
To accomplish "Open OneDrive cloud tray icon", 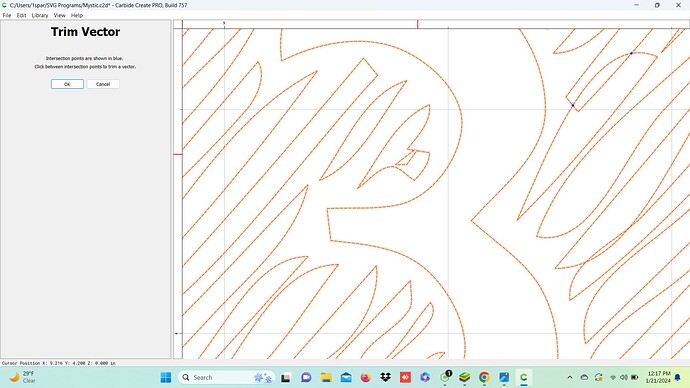I will click(584, 377).
